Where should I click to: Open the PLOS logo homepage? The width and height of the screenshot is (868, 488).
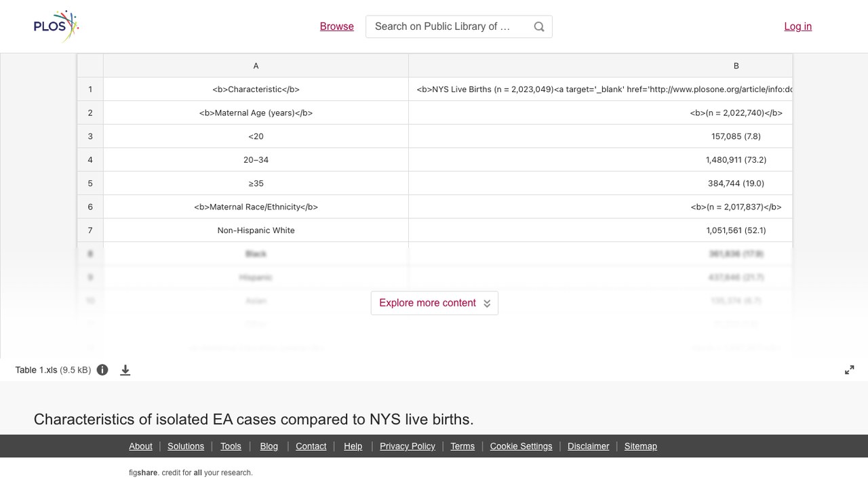point(56,26)
